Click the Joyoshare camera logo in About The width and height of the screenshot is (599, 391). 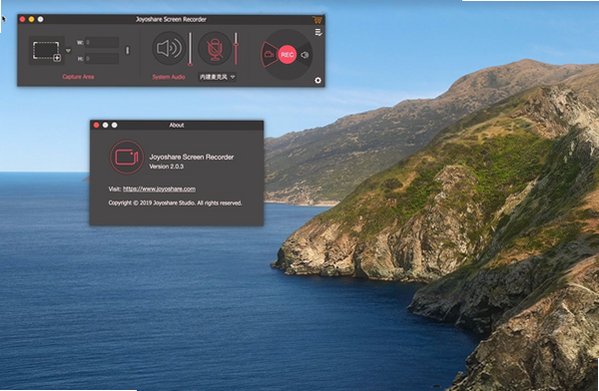tap(127, 157)
